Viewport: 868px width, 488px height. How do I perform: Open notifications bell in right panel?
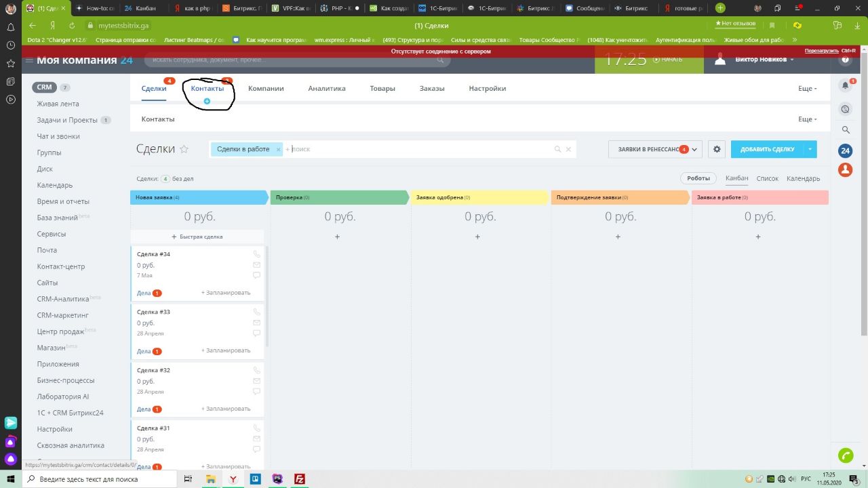coord(845,85)
